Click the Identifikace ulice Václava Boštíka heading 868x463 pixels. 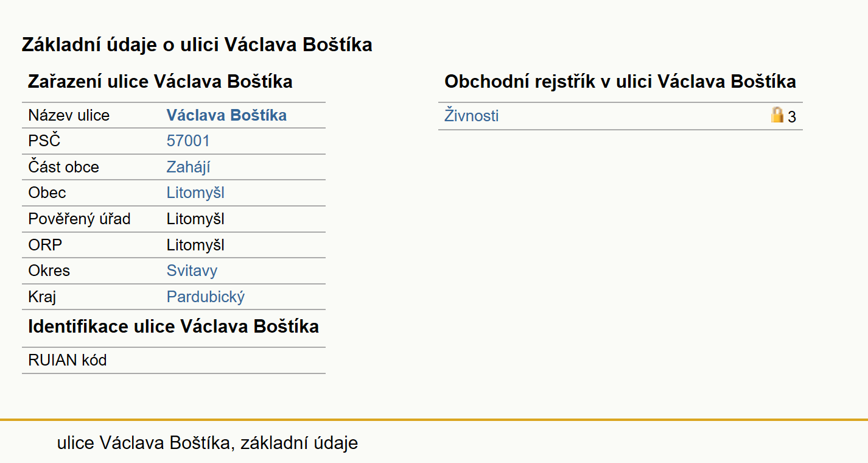173,327
